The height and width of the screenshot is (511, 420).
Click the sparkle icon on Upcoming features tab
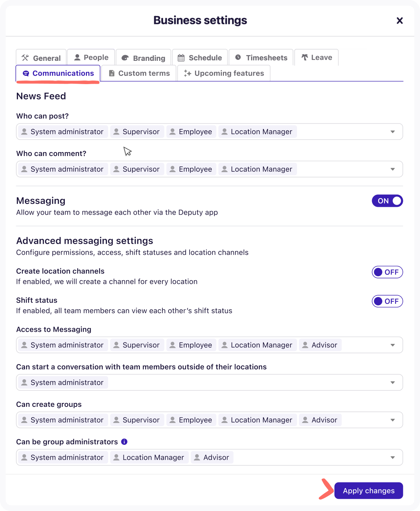tap(187, 73)
